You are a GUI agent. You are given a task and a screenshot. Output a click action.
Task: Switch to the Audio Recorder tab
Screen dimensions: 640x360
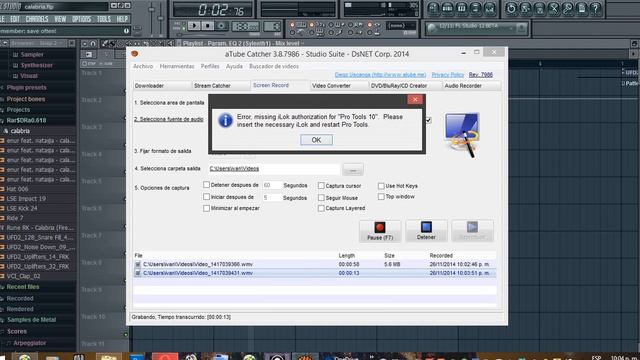pos(471,86)
